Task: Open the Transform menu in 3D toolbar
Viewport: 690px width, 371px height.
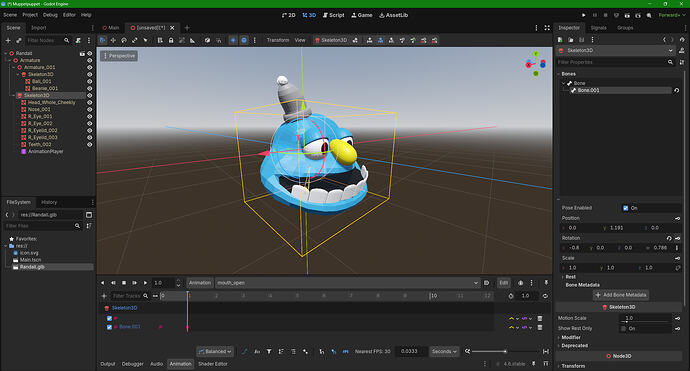Action: click(278, 40)
